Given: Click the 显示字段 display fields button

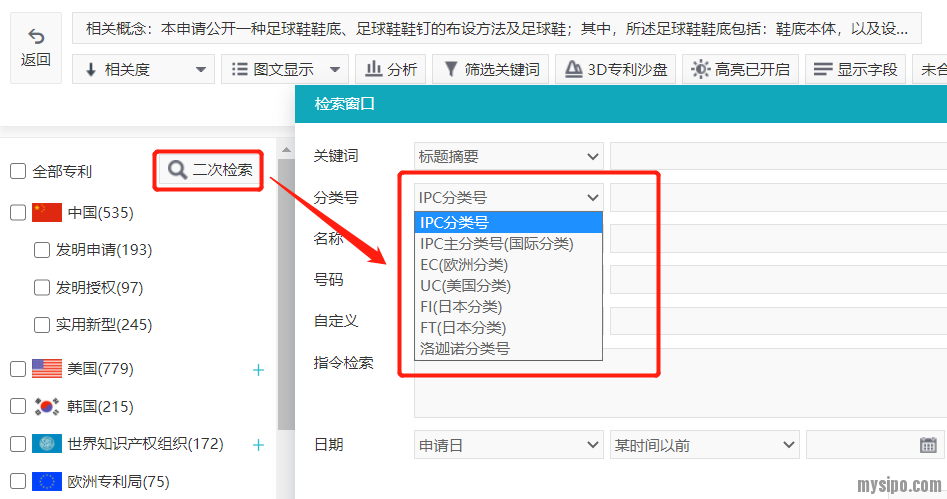Looking at the screenshot, I should coord(855,70).
